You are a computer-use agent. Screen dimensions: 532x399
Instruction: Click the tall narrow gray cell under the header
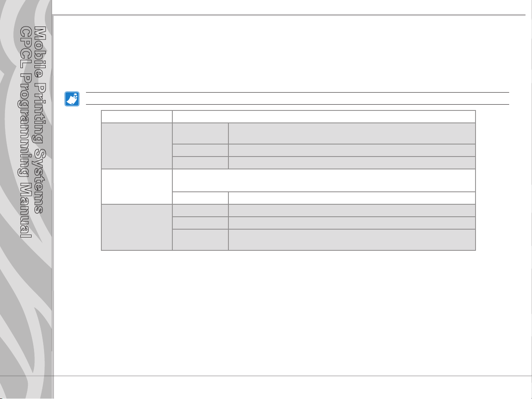200,134
